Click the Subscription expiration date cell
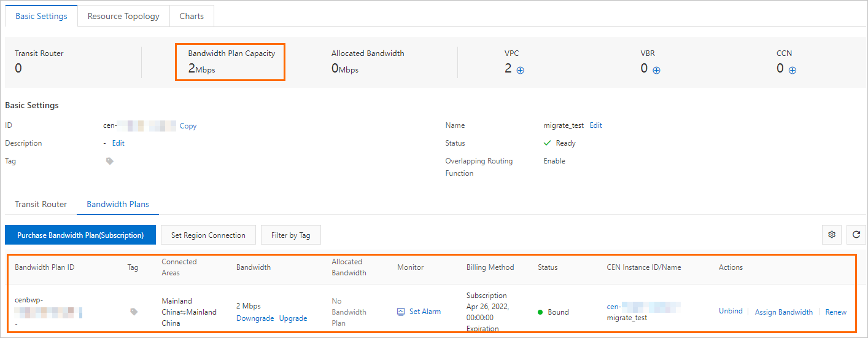 pos(488,312)
